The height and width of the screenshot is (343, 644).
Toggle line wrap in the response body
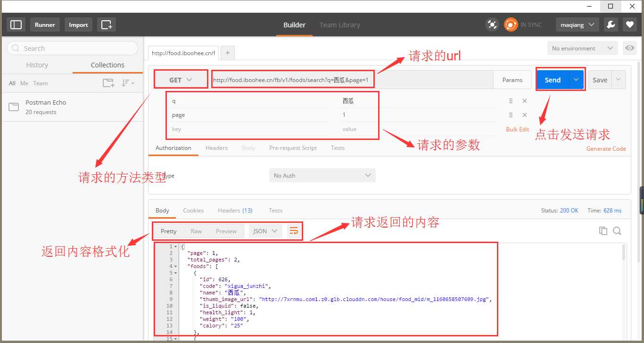pyautogui.click(x=294, y=231)
